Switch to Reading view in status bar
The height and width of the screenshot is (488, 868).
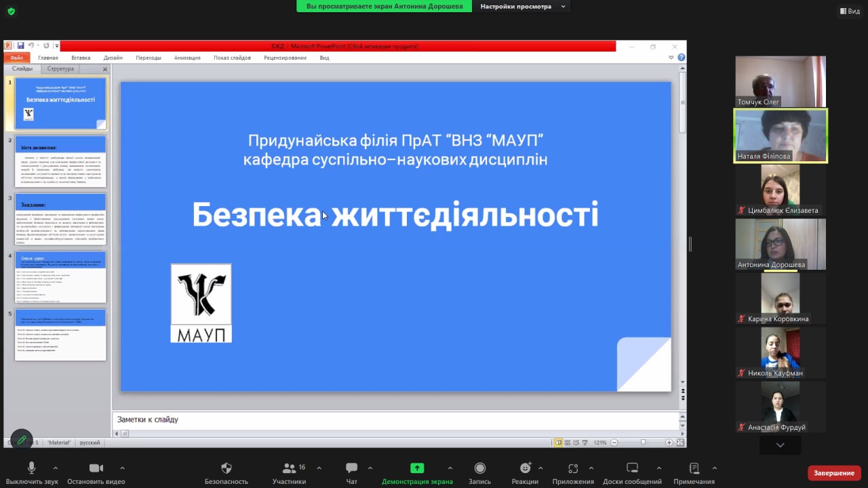pyautogui.click(x=576, y=443)
